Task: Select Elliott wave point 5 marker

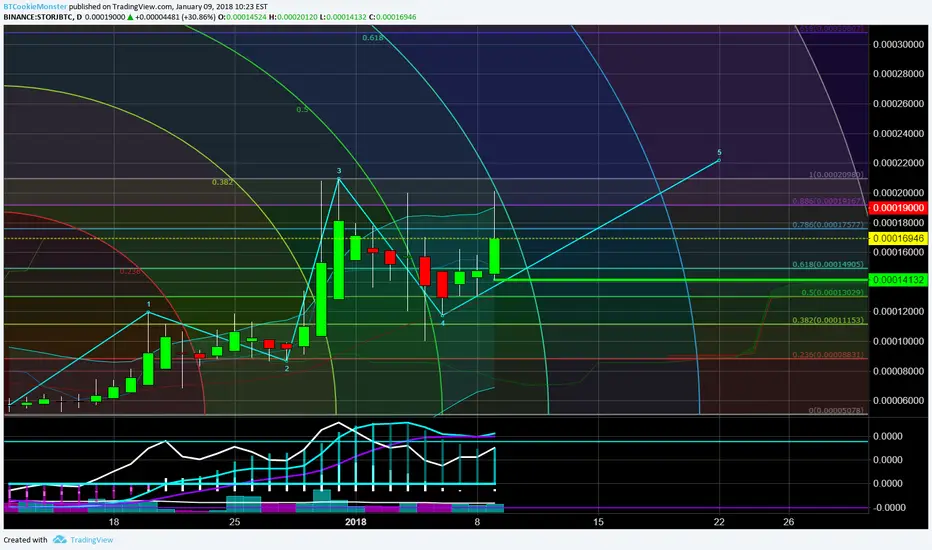Action: 719,153
